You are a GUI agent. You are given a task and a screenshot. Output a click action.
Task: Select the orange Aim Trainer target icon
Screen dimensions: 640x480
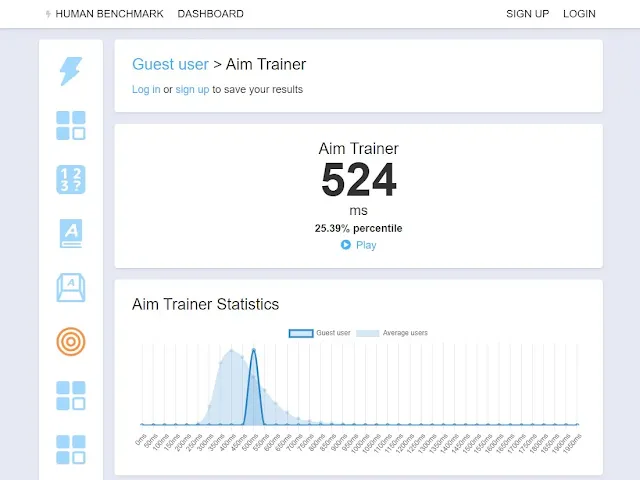71,342
